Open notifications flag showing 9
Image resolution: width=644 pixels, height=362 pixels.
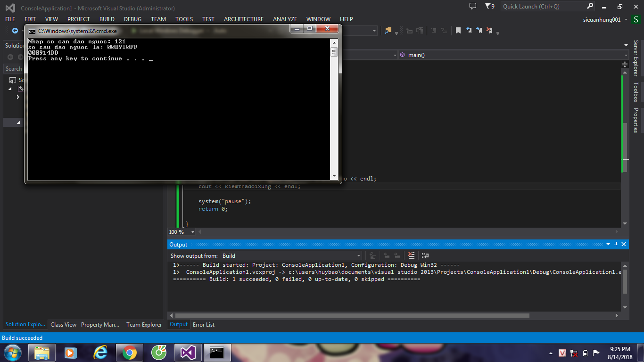tap(489, 7)
